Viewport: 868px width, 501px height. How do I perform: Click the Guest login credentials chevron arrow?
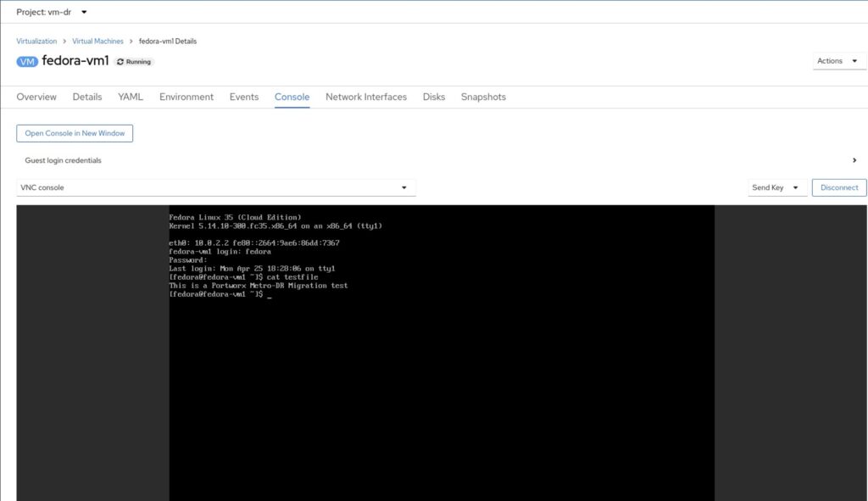pyautogui.click(x=854, y=160)
